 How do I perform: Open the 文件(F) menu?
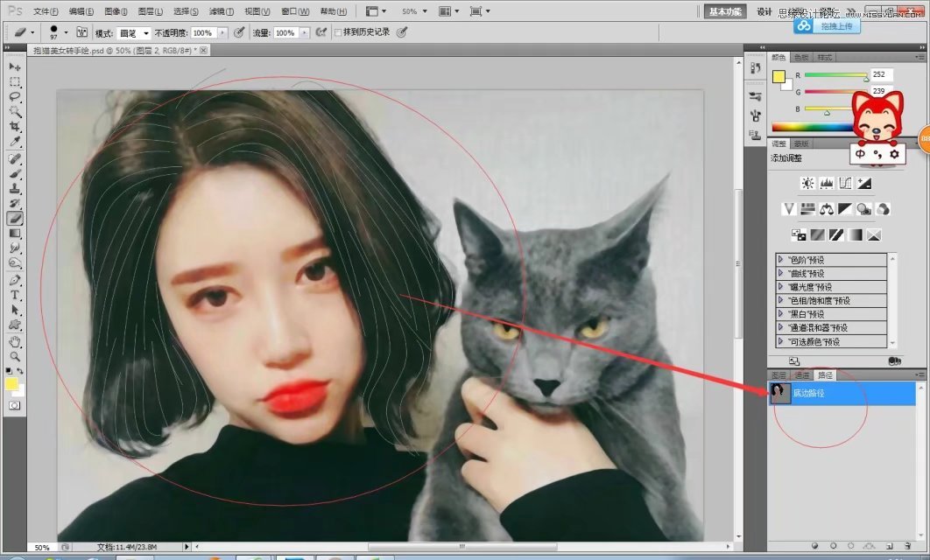(x=46, y=11)
